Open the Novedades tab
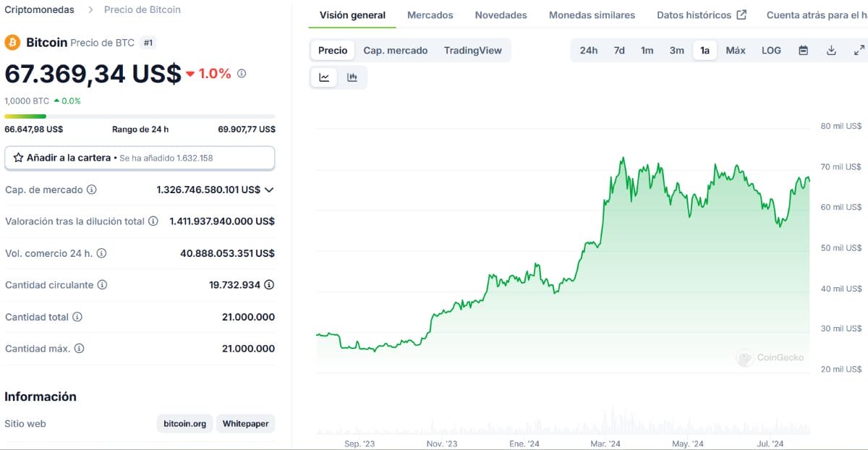Screen dimensions: 868x450 pos(501,14)
